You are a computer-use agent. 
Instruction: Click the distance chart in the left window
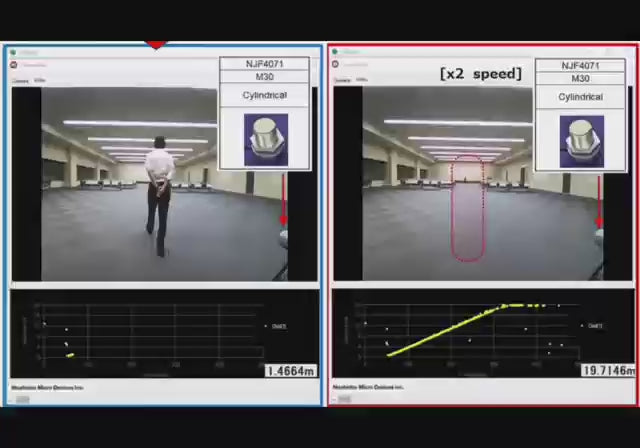164,334
